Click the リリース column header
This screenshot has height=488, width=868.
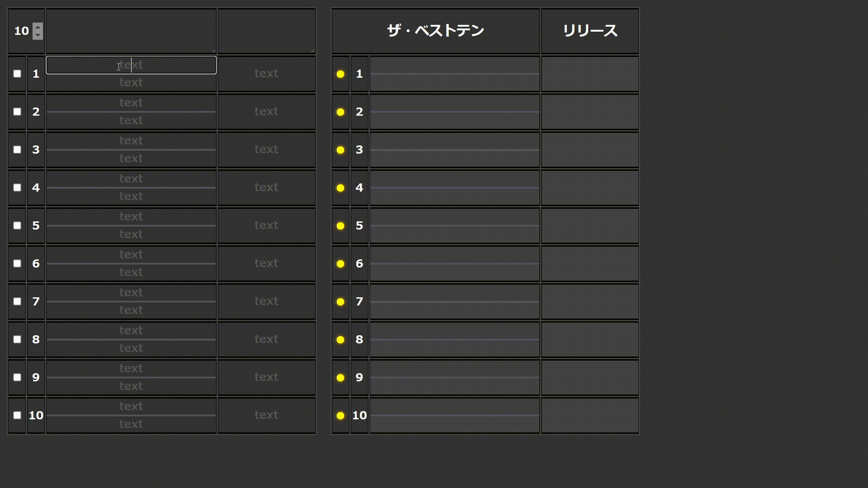(x=590, y=31)
